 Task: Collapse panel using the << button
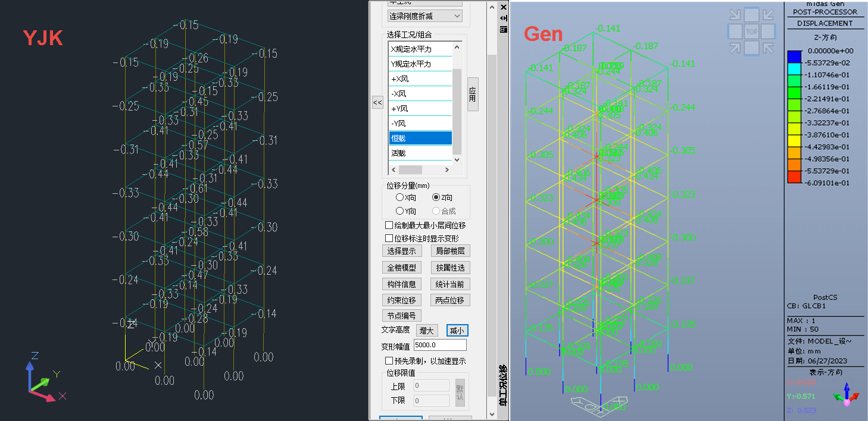[377, 102]
